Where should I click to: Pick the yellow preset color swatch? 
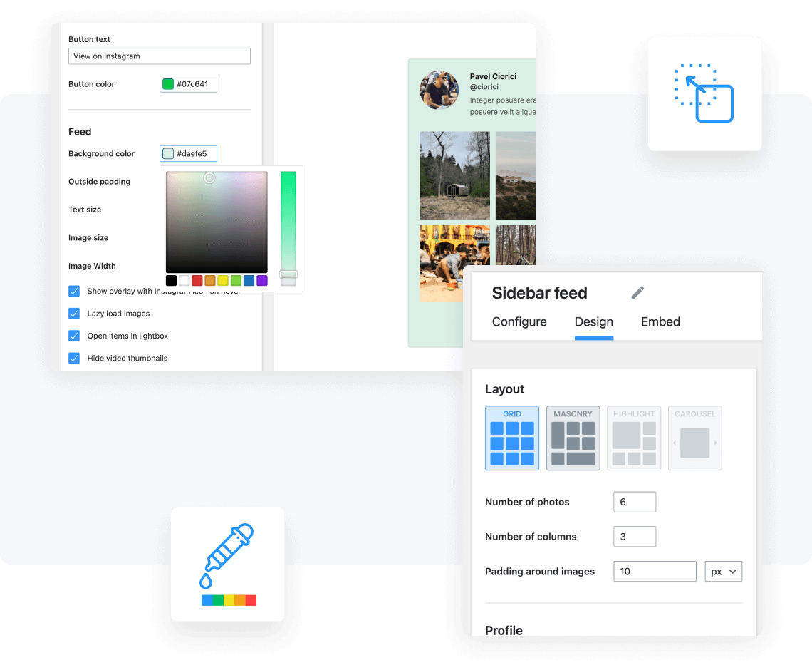click(223, 280)
